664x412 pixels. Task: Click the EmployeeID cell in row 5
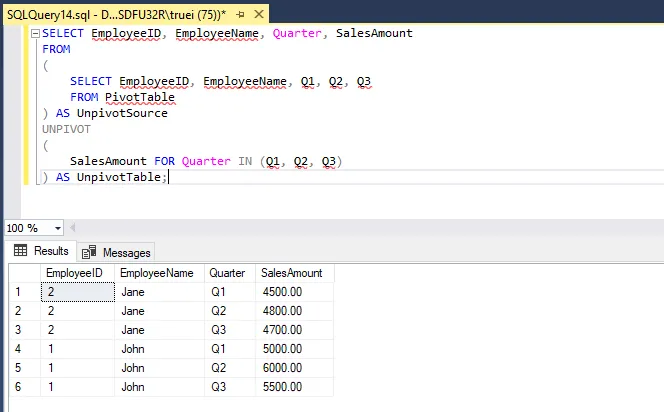tap(77, 368)
